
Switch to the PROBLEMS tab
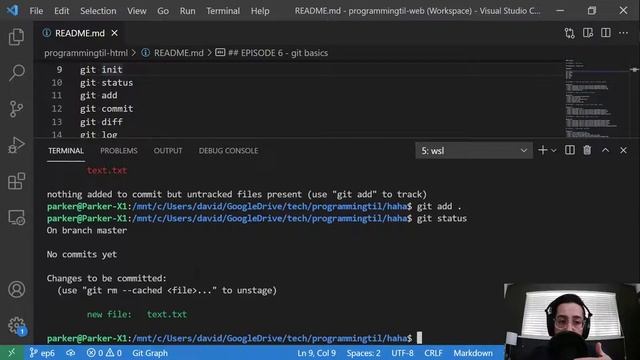pos(119,151)
